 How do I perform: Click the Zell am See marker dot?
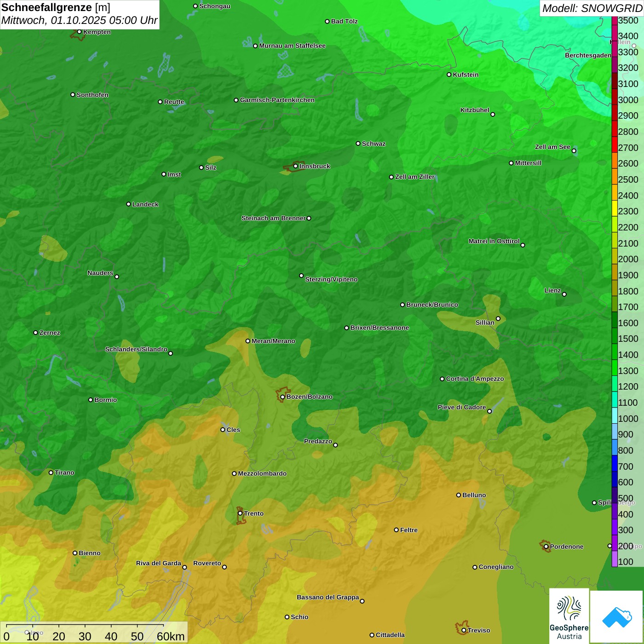click(574, 151)
